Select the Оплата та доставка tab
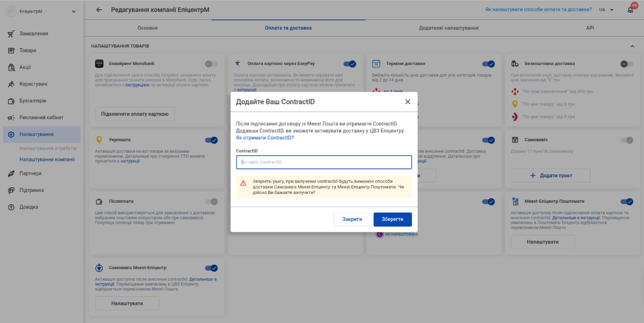This screenshot has height=323, width=644. pos(288,28)
